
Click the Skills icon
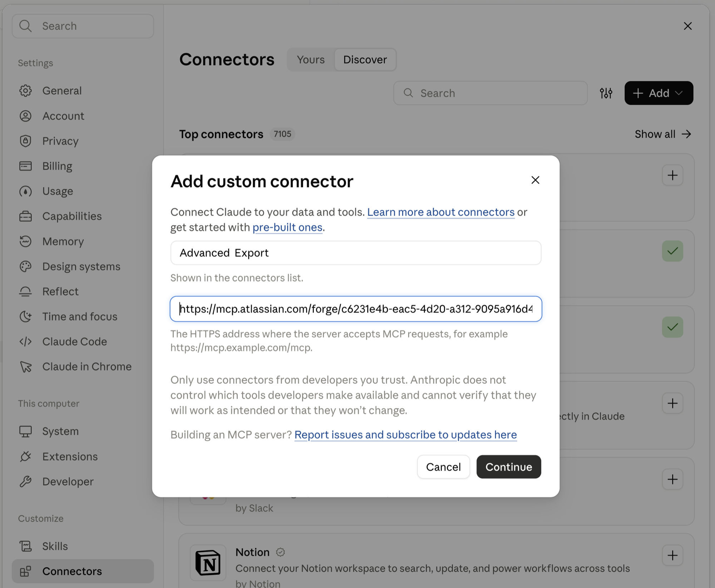(x=25, y=546)
